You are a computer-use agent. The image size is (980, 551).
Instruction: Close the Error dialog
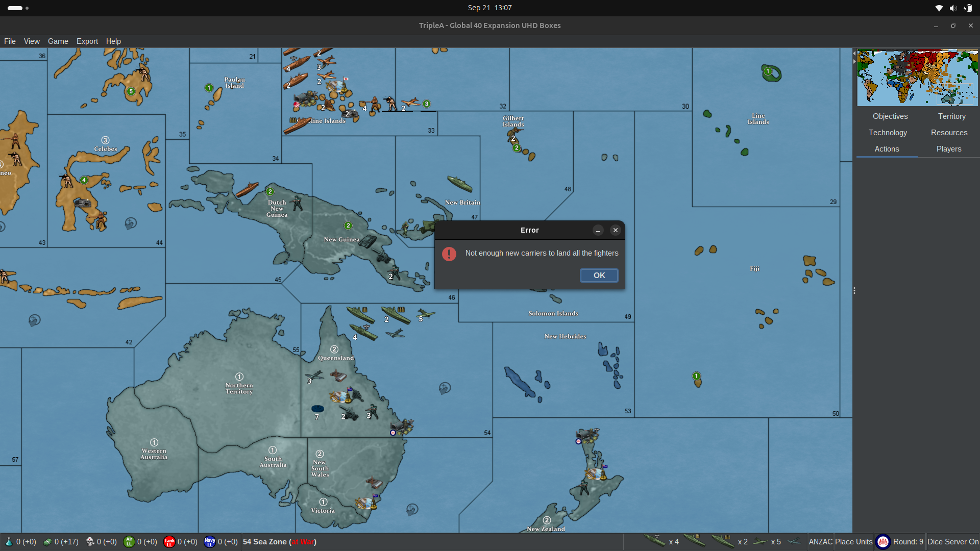coord(616,230)
